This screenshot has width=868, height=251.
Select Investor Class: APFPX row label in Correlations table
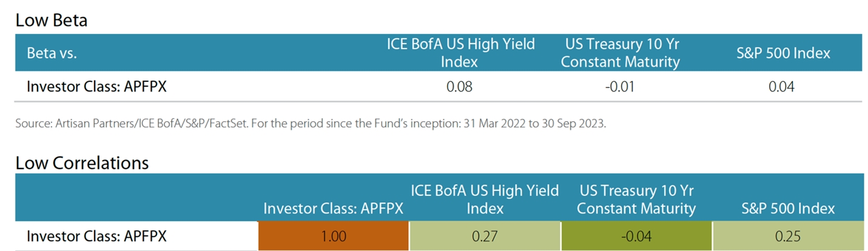click(x=96, y=236)
